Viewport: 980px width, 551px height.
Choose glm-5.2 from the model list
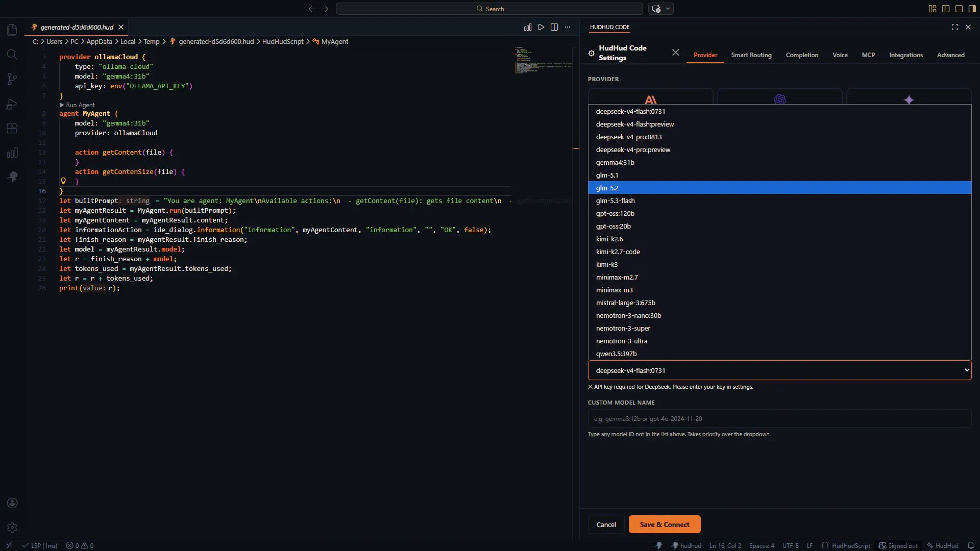(x=779, y=188)
